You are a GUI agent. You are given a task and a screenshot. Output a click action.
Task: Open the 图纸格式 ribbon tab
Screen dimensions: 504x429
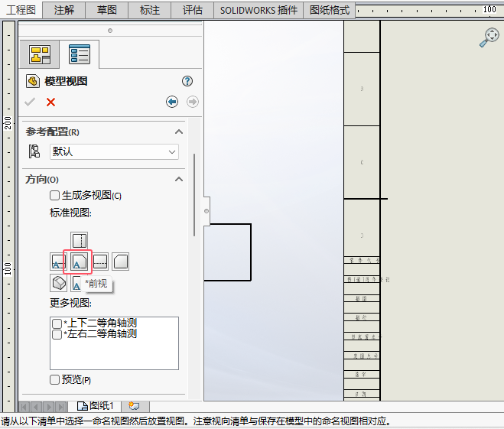pos(330,10)
